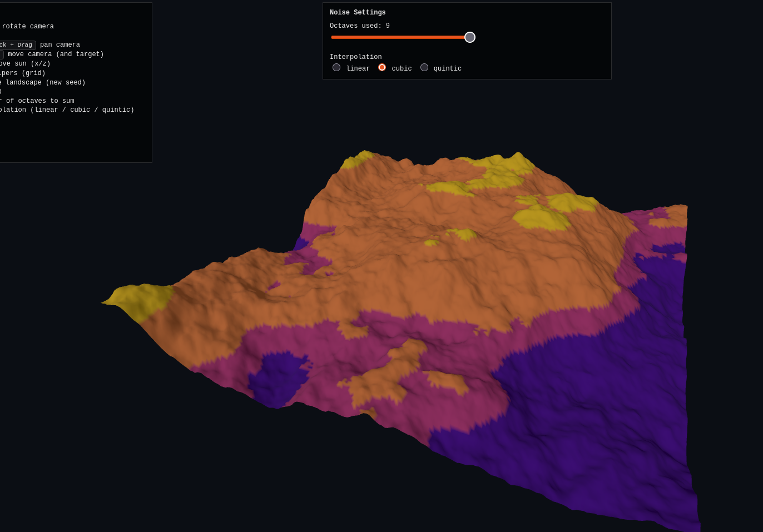The width and height of the screenshot is (763, 532).
Task: Click the "landscape (new seed)" help line
Action: tap(43, 83)
